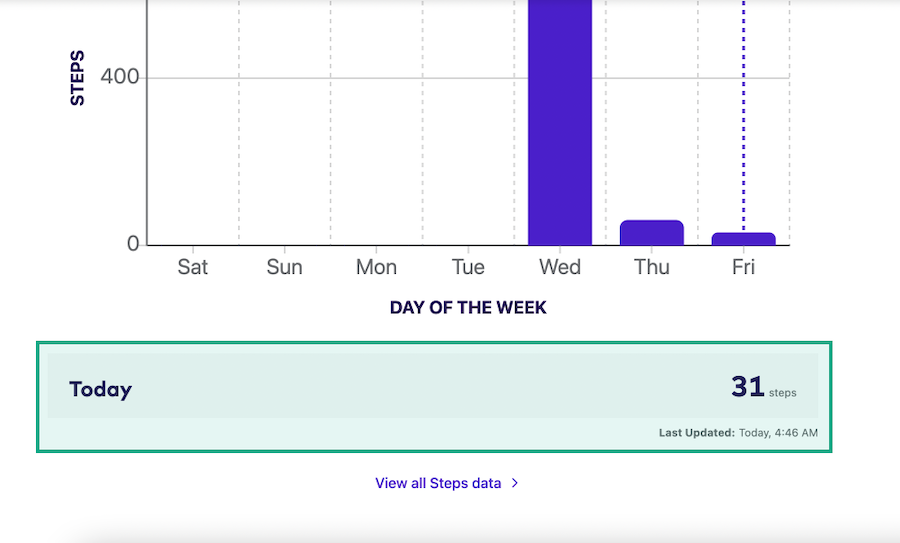Image resolution: width=900 pixels, height=543 pixels.
Task: Open the View all Steps data link
Action: pos(438,483)
